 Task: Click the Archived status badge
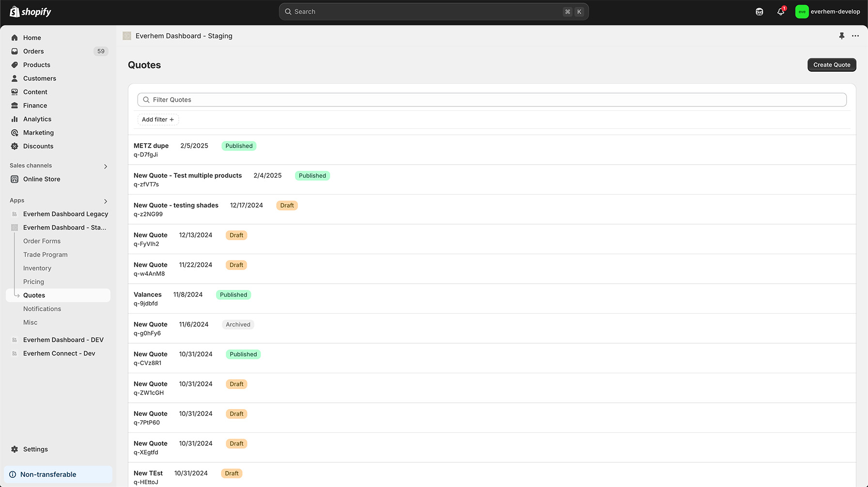point(238,325)
